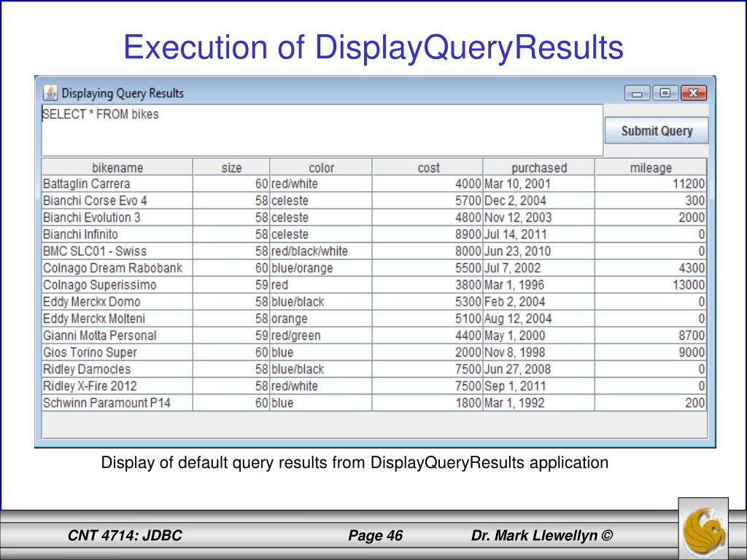Screen dimensions: 747x560
Task: Select the Eddy Merckx Domo cell
Action: coord(117,301)
